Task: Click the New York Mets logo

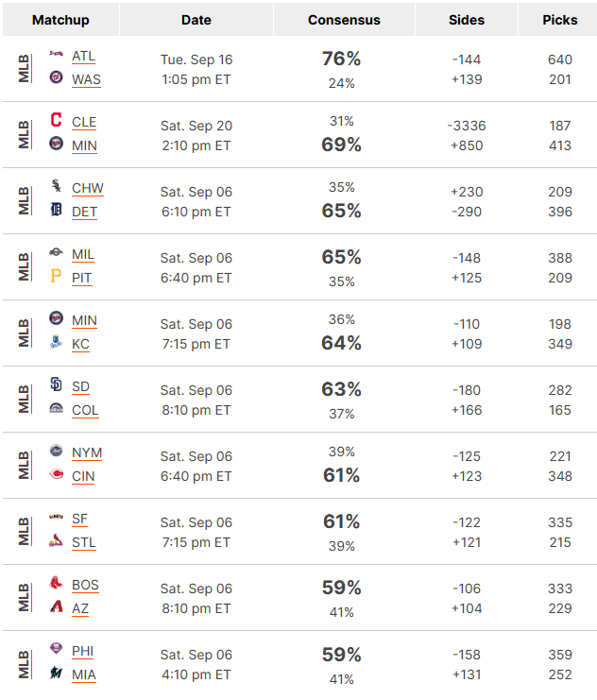Action: [56, 450]
